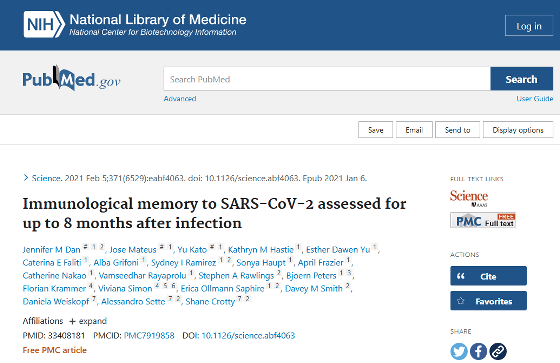Click the Log in button

point(529,26)
